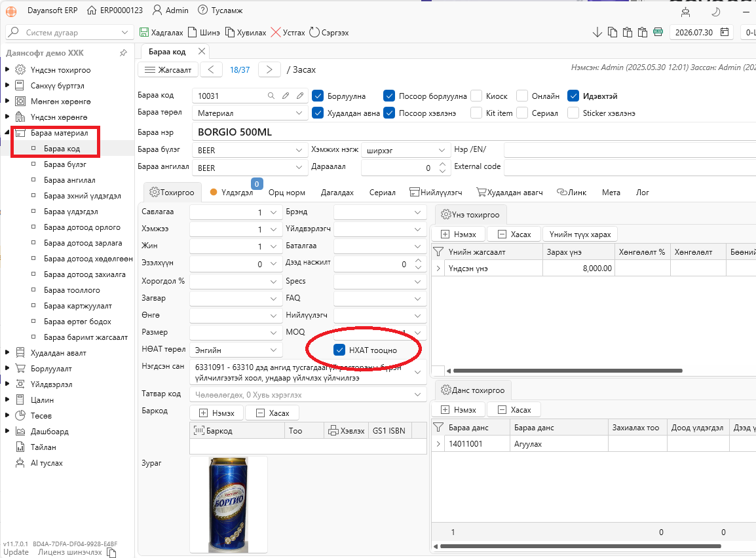The image size is (756, 558).
Task: Click the AI туслах robot icon
Action: point(20,463)
